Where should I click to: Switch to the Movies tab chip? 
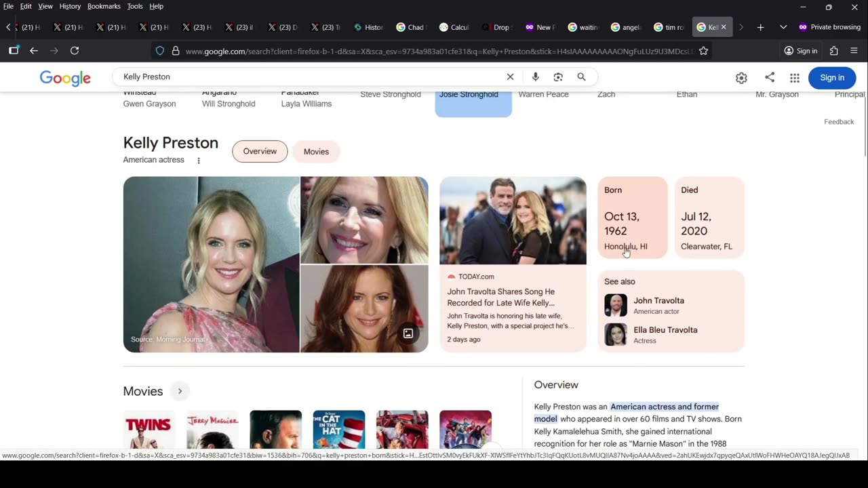(316, 152)
